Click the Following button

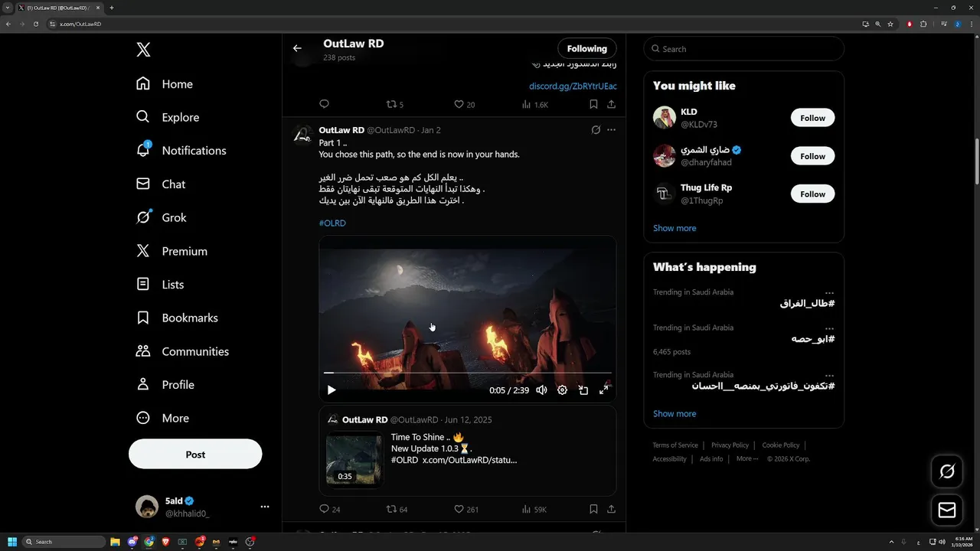tap(586, 48)
